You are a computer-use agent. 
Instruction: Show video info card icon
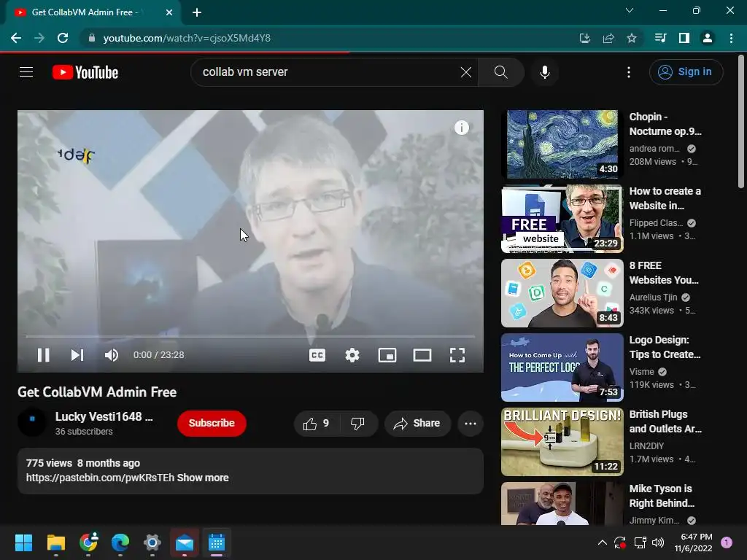(x=461, y=128)
